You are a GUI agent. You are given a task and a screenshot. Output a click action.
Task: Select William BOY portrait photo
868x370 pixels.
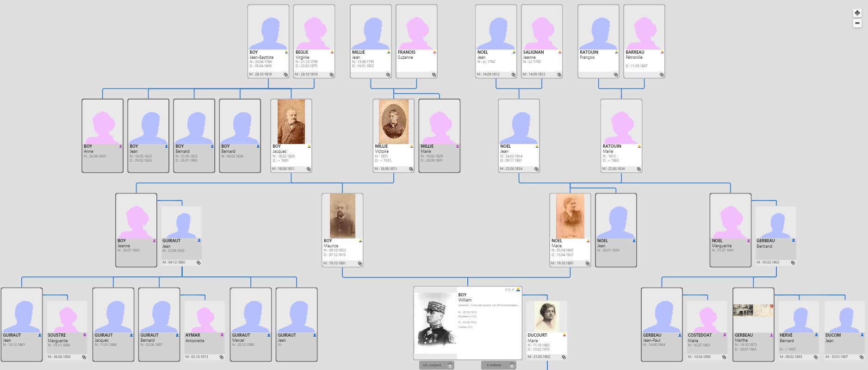coord(435,323)
